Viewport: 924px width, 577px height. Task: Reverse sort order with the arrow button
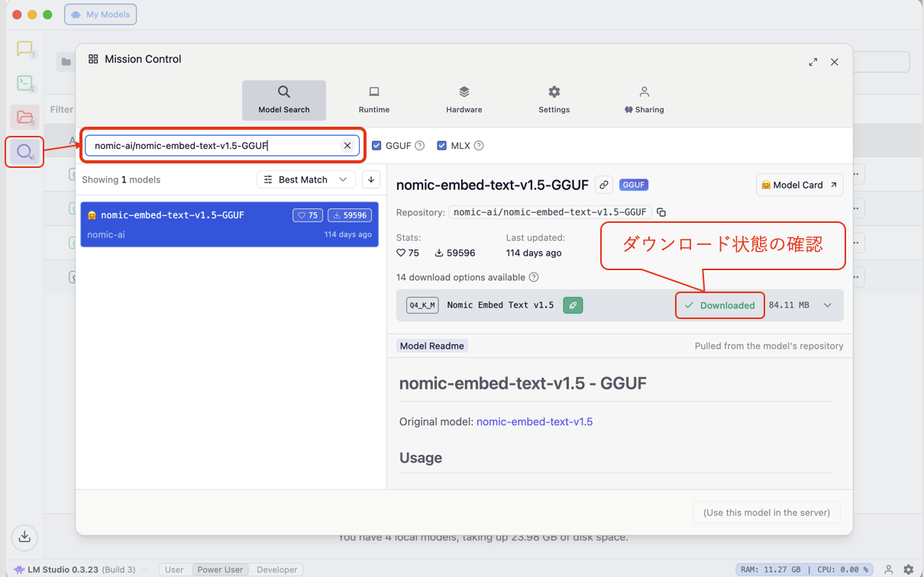(x=371, y=179)
